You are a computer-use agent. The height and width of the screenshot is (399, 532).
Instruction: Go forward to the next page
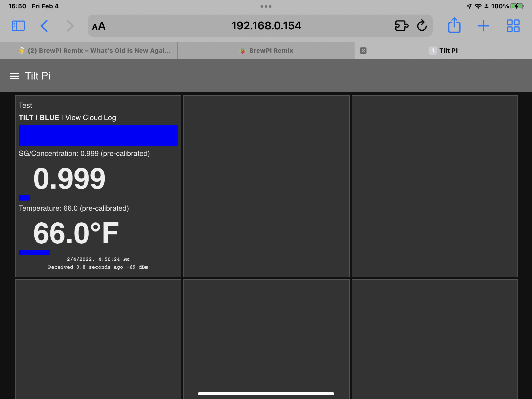[x=70, y=26]
